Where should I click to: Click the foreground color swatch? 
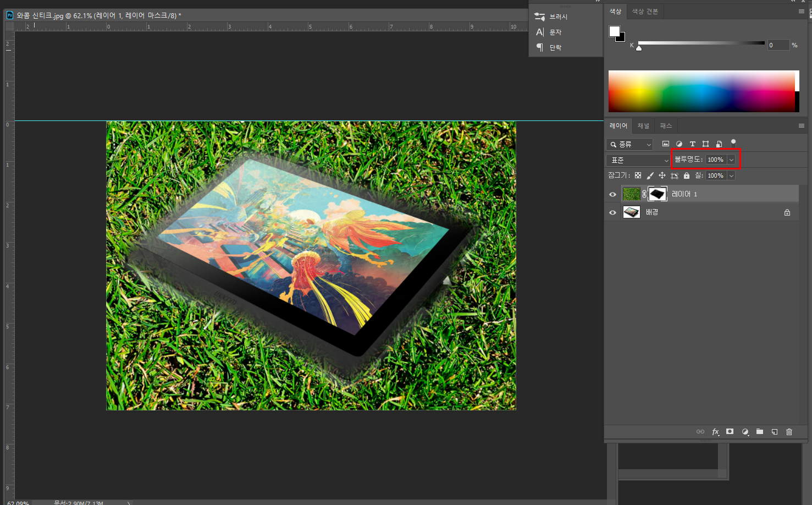coord(615,31)
